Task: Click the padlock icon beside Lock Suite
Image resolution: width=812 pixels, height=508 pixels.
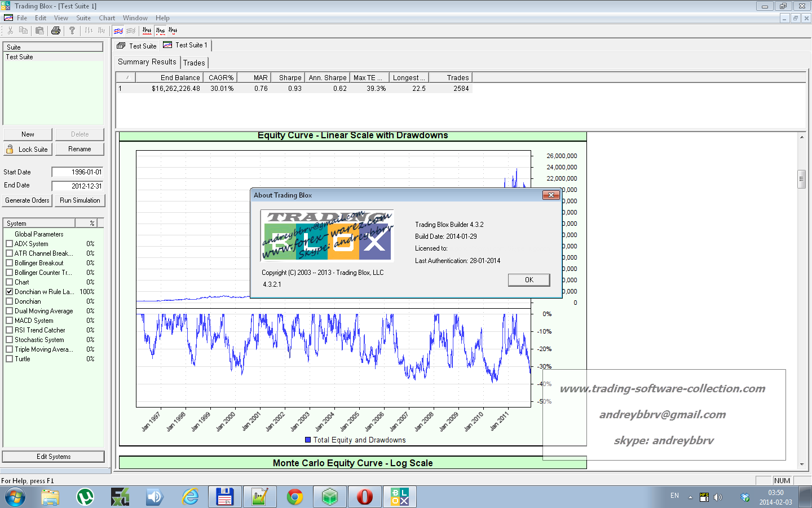Action: tap(10, 149)
